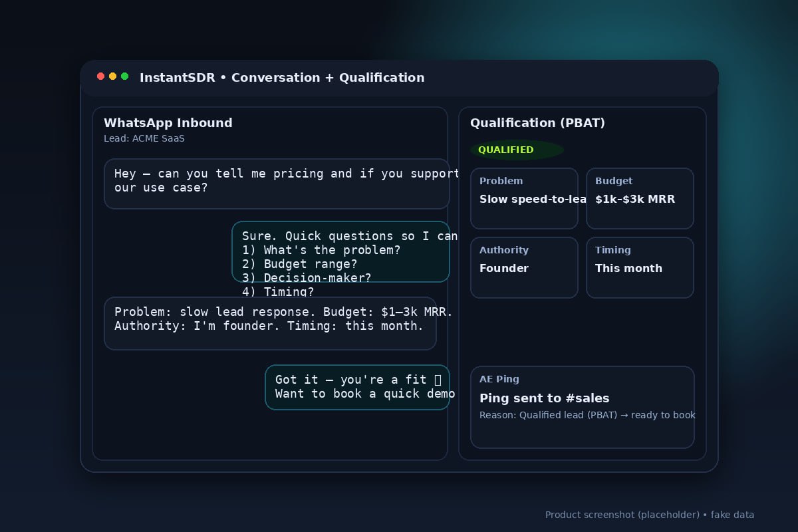Click the 'Ping sent to #sales' text
Viewport: 798px width, 532px height.
pos(544,398)
